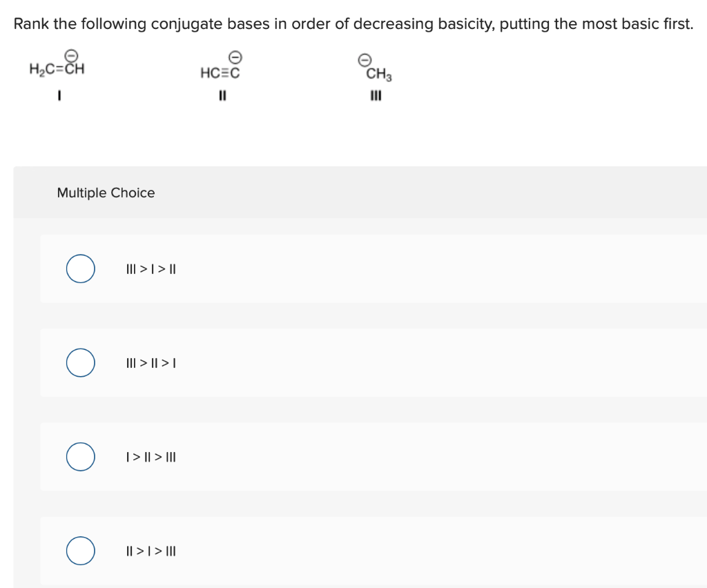Image resolution: width=707 pixels, height=588 pixels.
Task: Click the Multiple Choice header
Action: pyautogui.click(x=106, y=193)
